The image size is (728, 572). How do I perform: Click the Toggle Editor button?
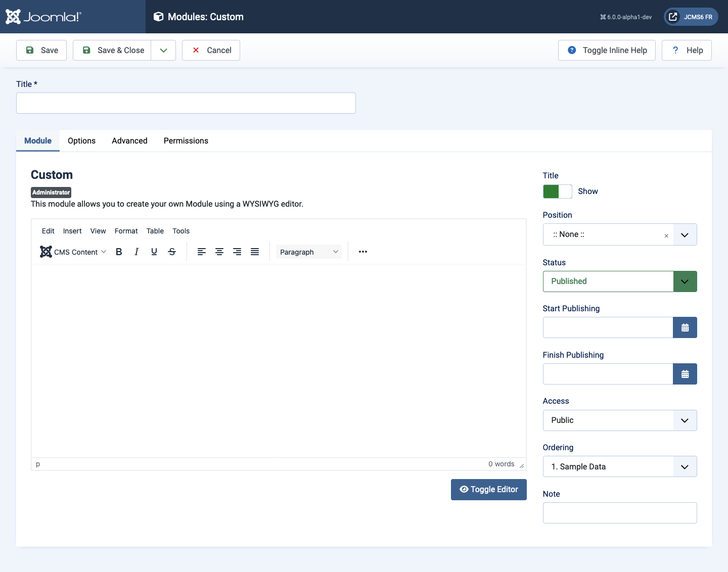coord(489,490)
